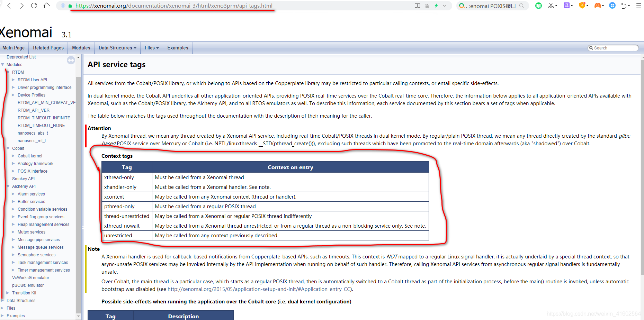Click the sidebar scrollbar down arrow
Screen dimensions: 644x320
(78, 316)
